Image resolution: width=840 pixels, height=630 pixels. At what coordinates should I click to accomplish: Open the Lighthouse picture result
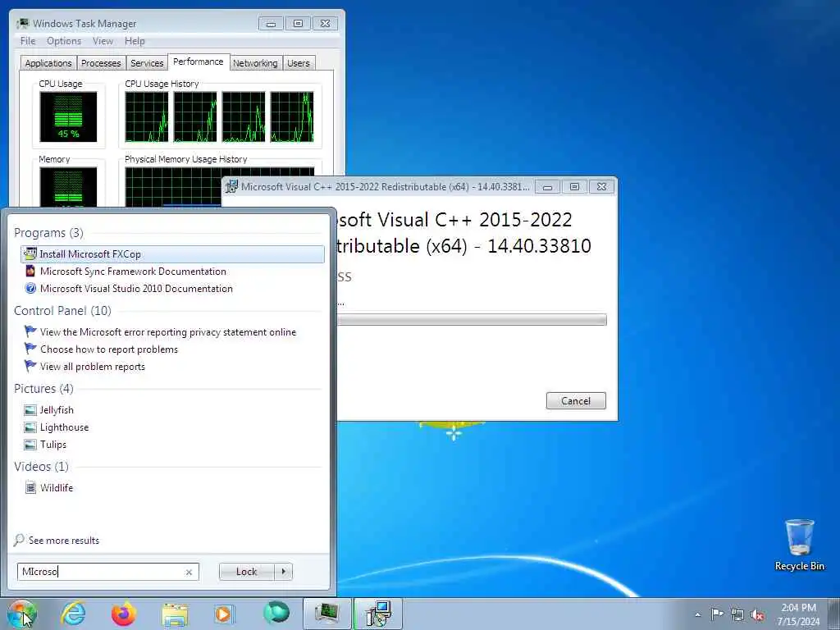point(172,427)
